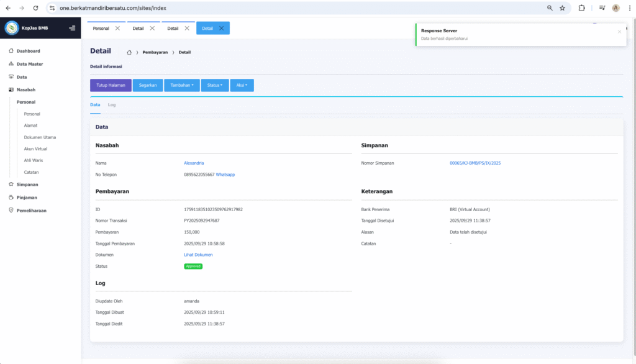Click the hamburger menu icon in sidebar header
The image size is (636, 364).
point(72,28)
